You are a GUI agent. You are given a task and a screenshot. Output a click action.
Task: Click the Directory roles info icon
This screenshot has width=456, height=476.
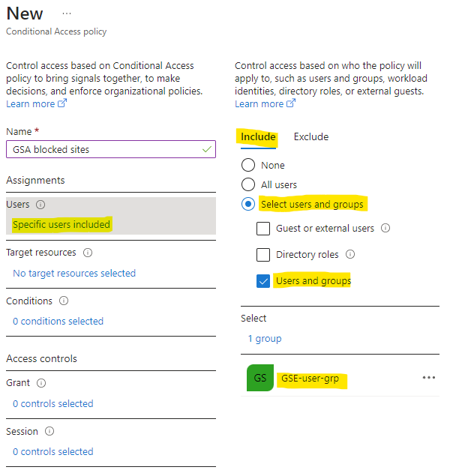click(x=350, y=254)
